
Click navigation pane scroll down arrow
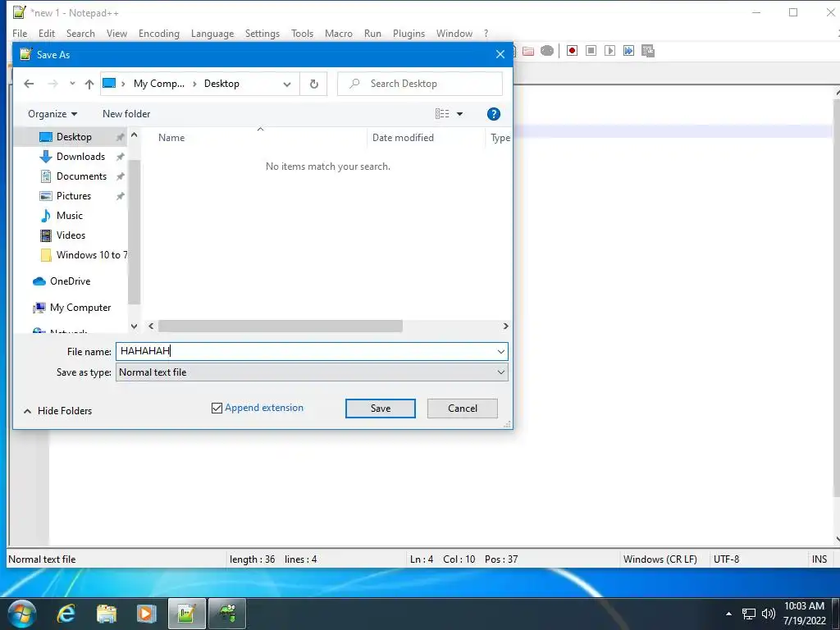(135, 326)
